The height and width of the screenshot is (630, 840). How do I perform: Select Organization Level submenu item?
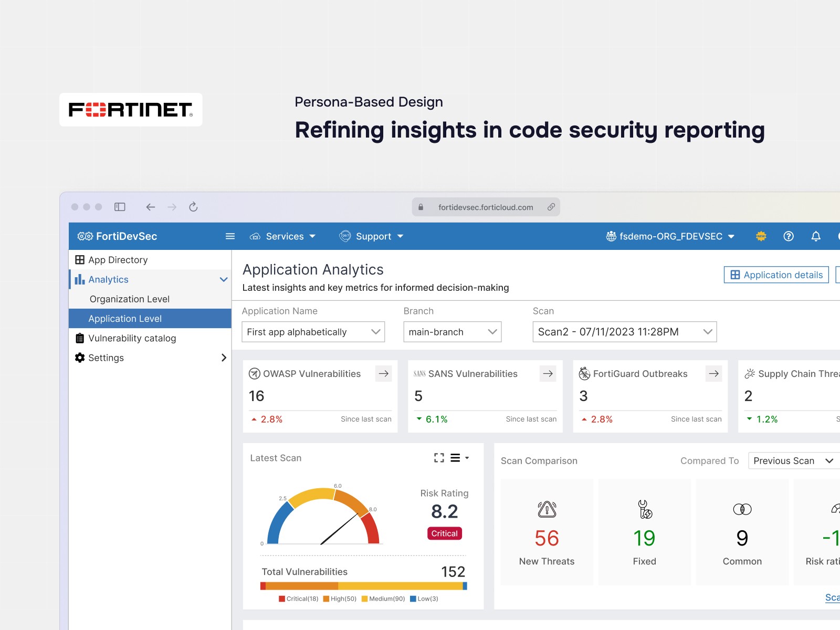[x=150, y=299]
